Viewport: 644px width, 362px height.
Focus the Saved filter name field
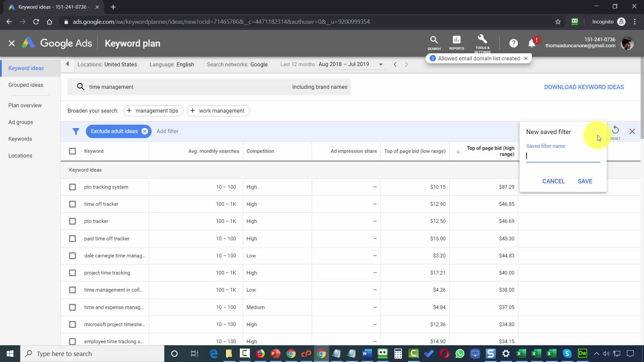(x=563, y=156)
